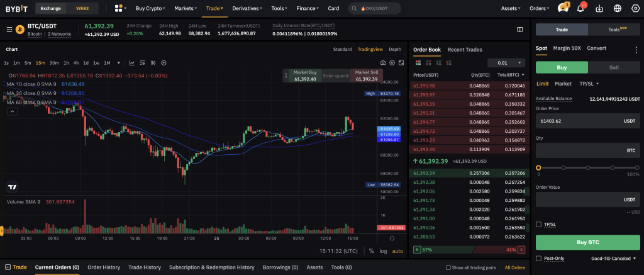
Task: Open chart settings gear icon
Action: tap(392, 63)
